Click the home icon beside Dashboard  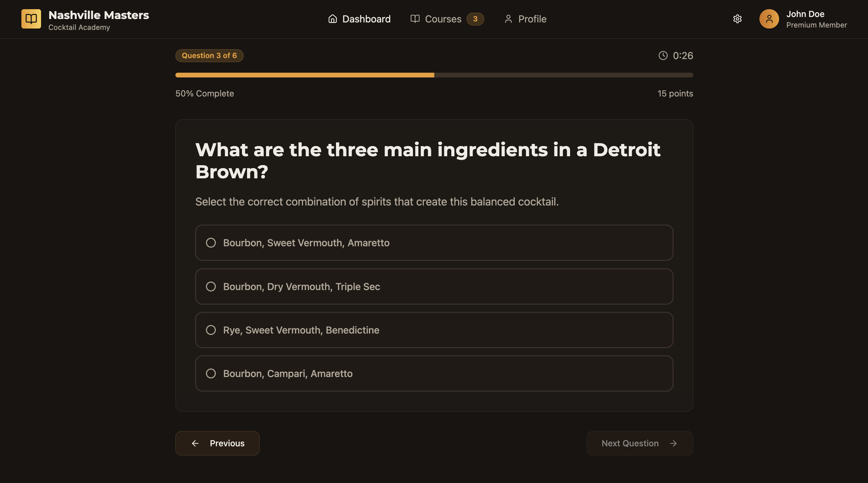point(333,19)
